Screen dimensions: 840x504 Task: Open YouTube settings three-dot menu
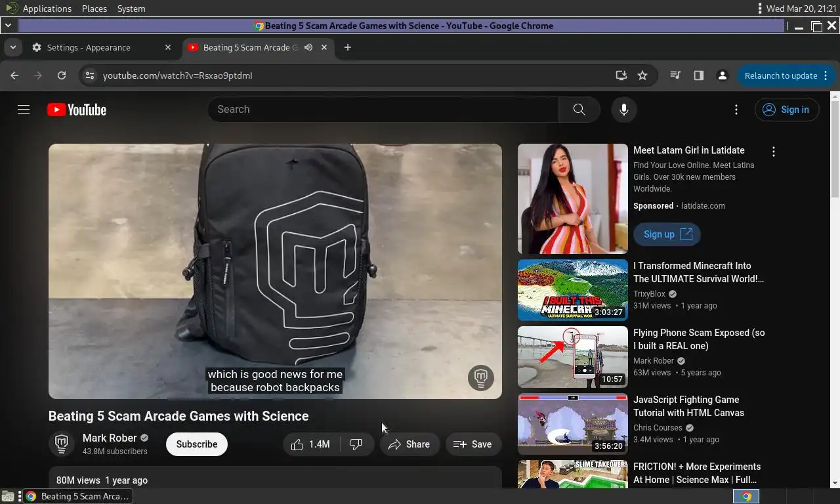[x=736, y=110]
